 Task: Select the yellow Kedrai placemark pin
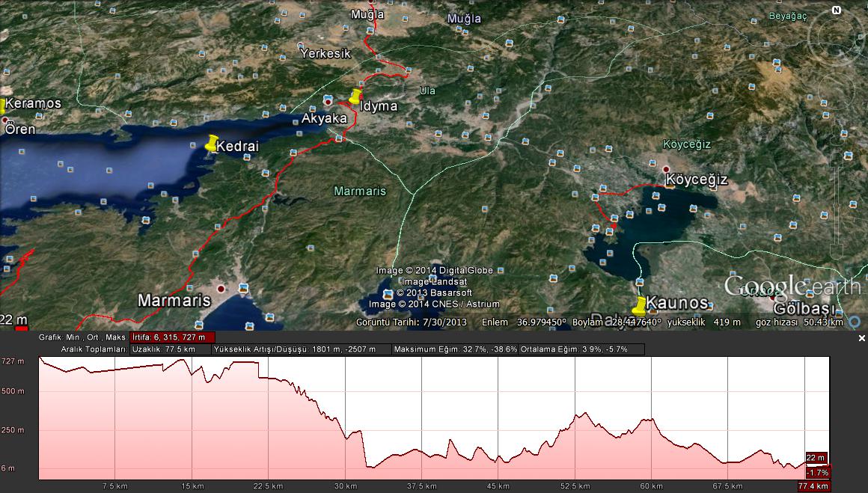coord(212,142)
